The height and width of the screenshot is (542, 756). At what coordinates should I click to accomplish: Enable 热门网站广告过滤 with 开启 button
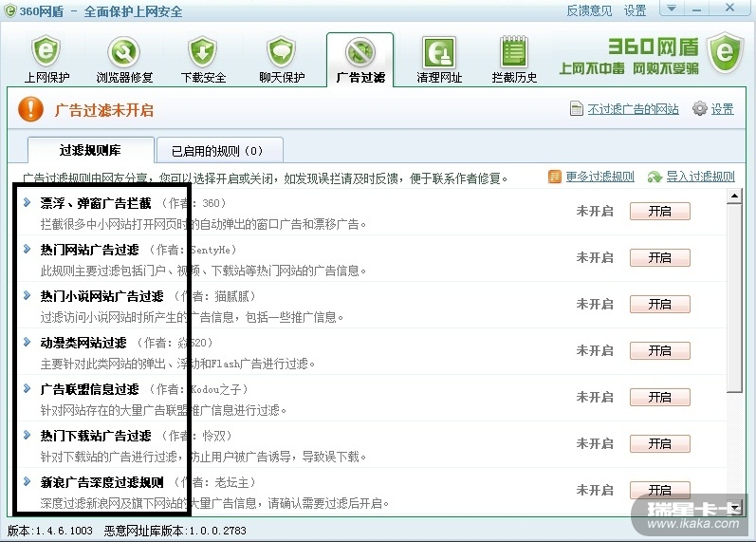(659, 257)
